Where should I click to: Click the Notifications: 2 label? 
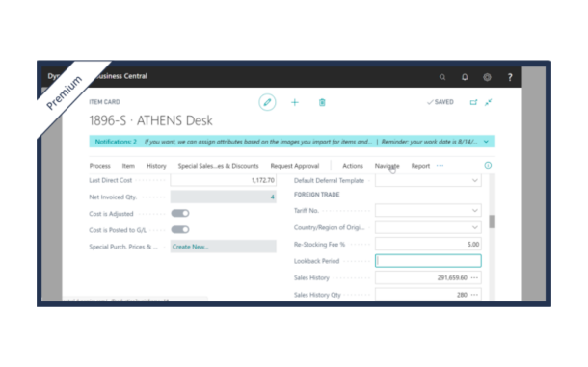[116, 142]
